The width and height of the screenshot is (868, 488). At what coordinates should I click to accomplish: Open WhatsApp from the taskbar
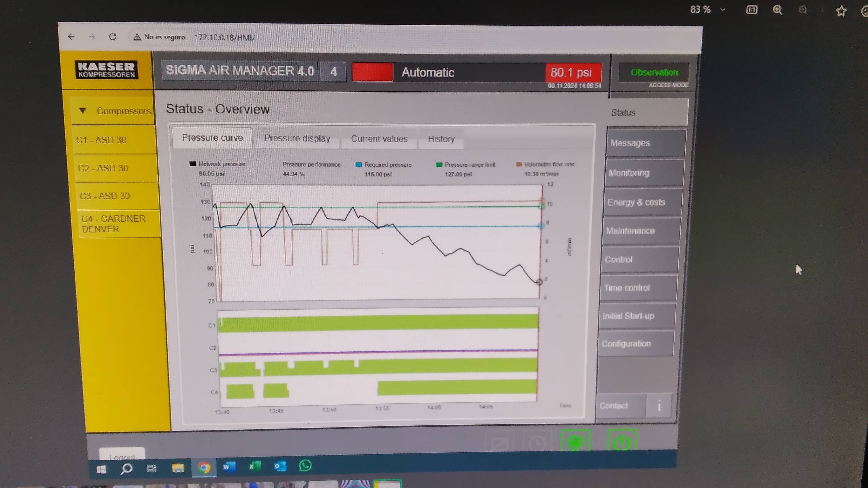point(305,465)
